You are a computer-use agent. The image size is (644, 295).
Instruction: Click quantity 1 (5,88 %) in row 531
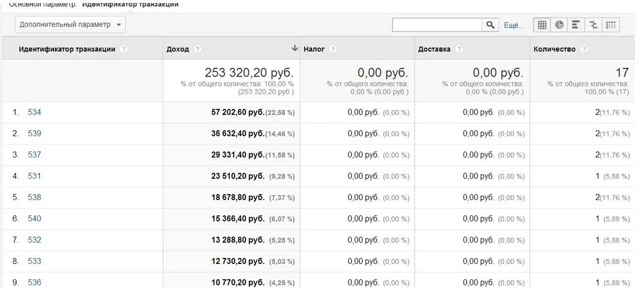613,176
